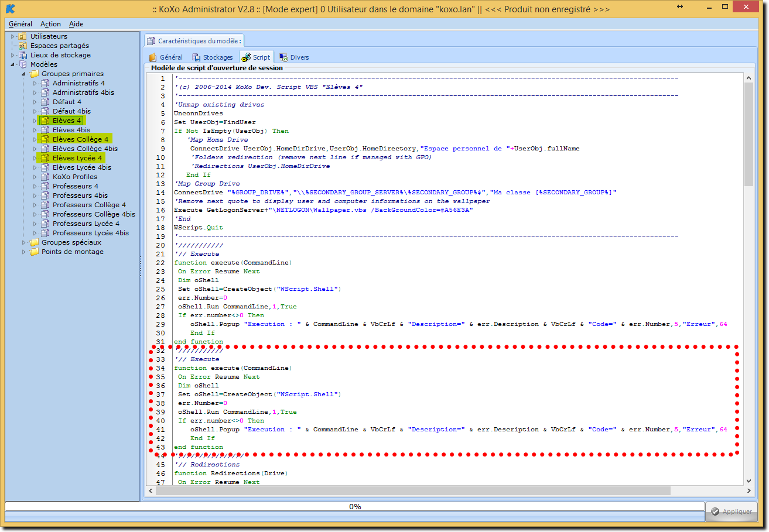
Task: Click the Elèves Lycée 4bis document icon
Action: pyautogui.click(x=45, y=167)
